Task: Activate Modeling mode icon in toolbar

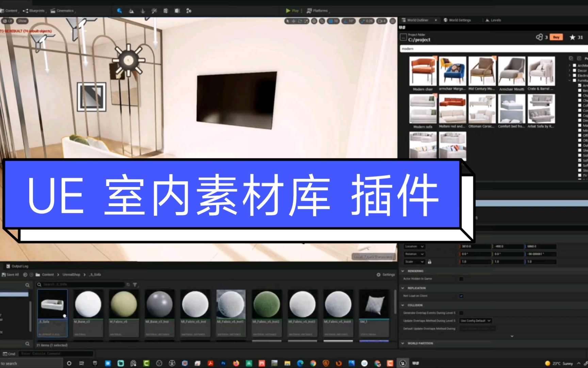Action: [x=166, y=11]
